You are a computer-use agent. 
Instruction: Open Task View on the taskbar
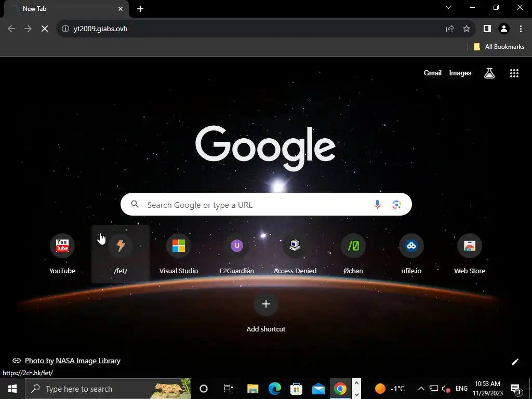[229, 389]
